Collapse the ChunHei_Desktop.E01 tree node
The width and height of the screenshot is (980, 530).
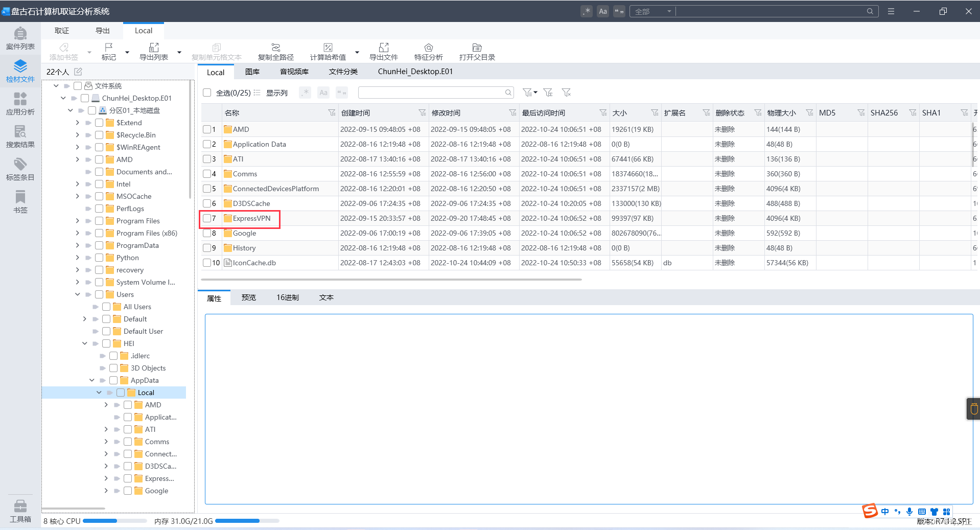click(x=63, y=98)
